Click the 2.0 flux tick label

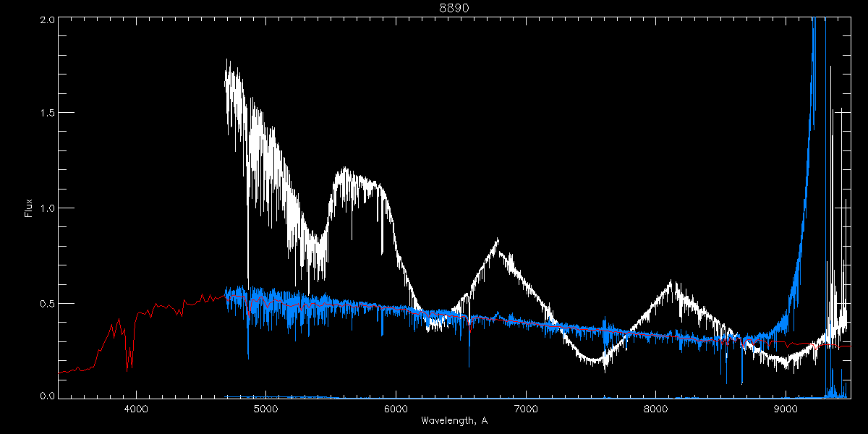[46, 20]
